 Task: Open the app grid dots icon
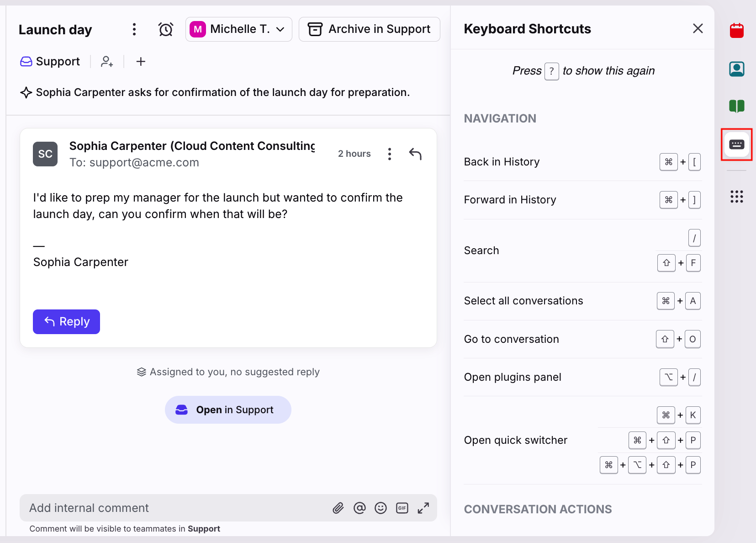pyautogui.click(x=736, y=197)
